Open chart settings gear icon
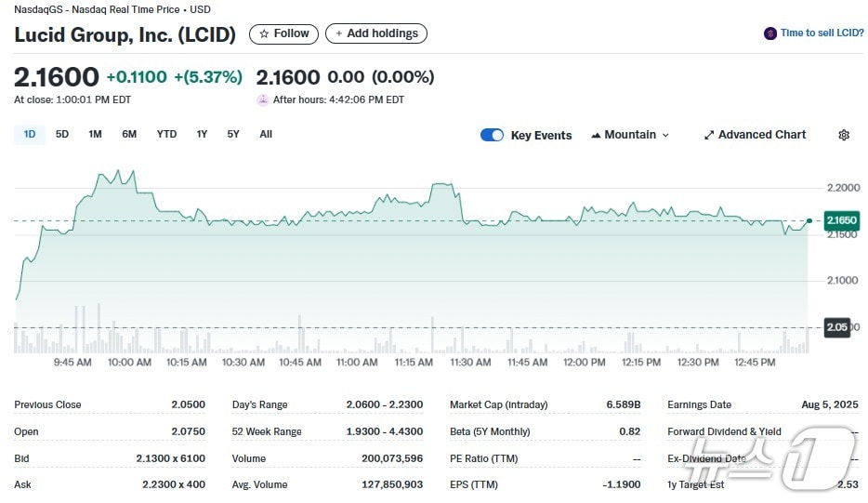868x503 pixels. click(844, 135)
